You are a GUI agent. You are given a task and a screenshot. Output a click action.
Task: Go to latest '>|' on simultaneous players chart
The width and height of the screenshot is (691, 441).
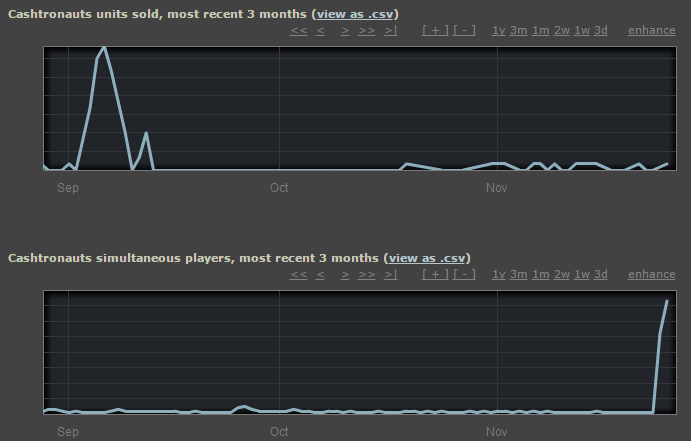pyautogui.click(x=390, y=274)
